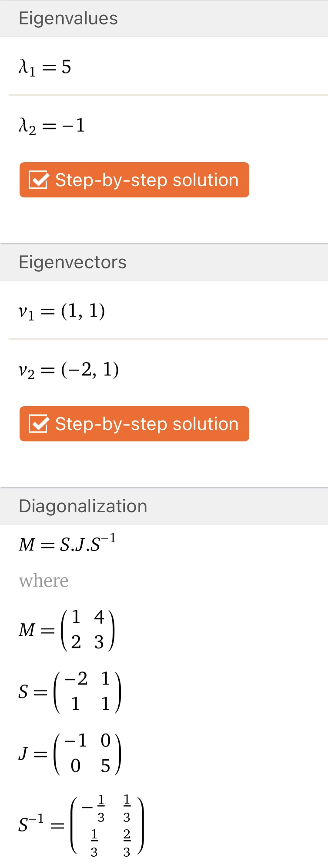Select the v2 = (−2, 1) eigenvector

coord(68,370)
